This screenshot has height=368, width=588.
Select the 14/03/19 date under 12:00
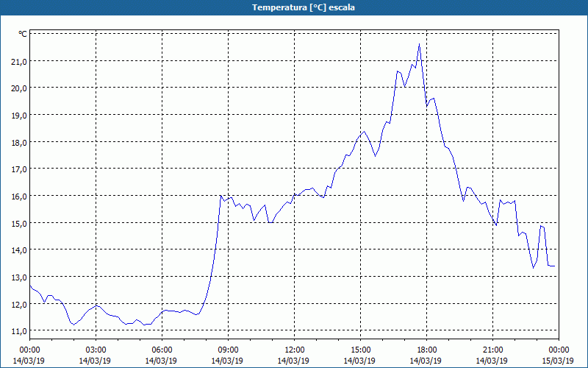[x=293, y=361]
